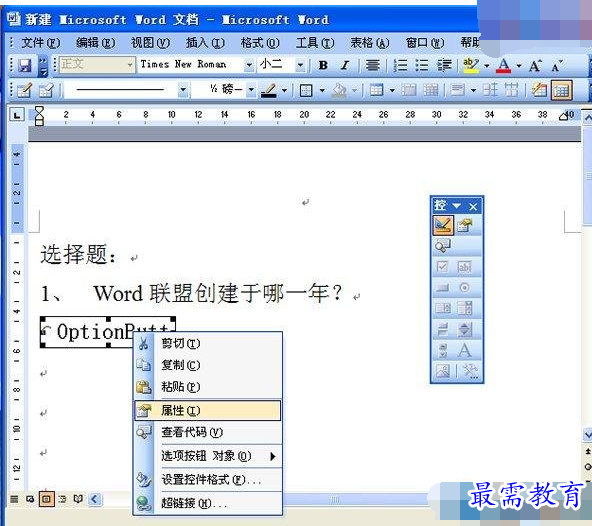Open the 插入(I) menu
This screenshot has width=592, height=526.
click(x=205, y=43)
